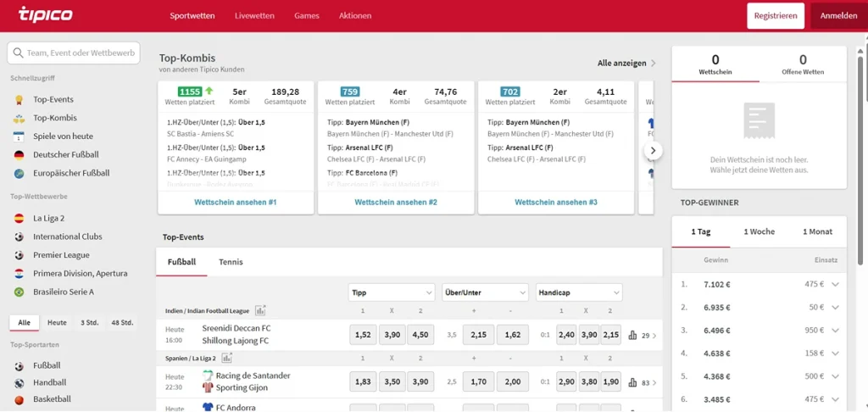
Task: Open the Über/Unter dropdown
Action: [485, 292]
